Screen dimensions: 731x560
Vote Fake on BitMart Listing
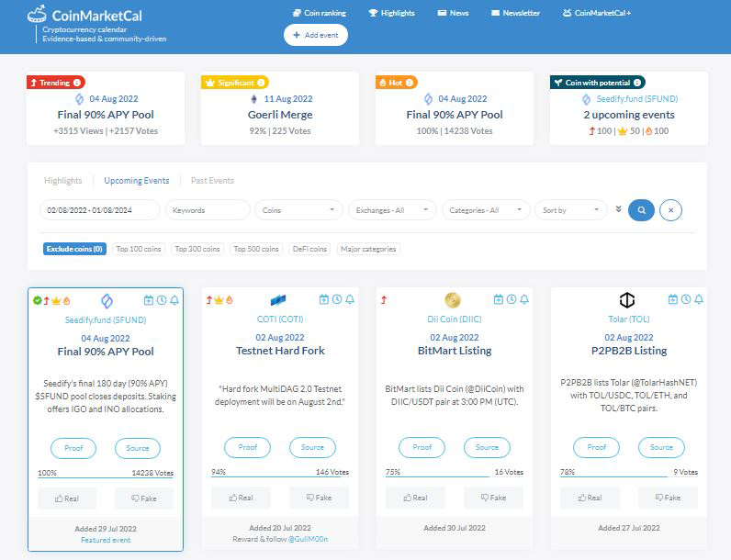point(493,498)
